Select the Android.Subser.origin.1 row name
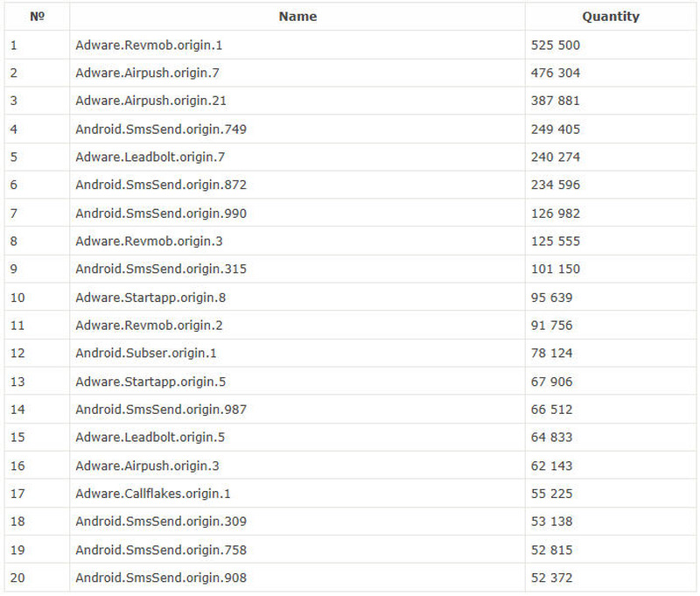 145,354
